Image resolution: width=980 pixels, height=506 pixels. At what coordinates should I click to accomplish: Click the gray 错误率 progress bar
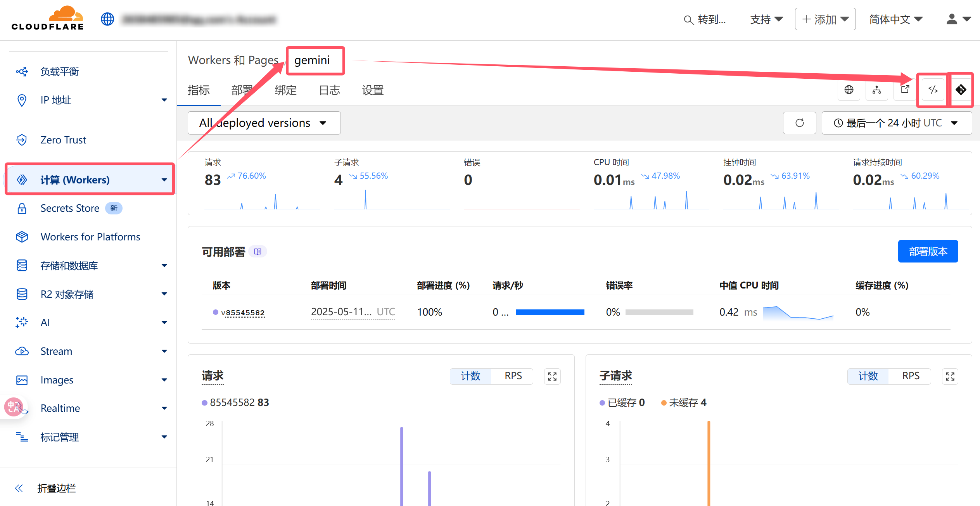coord(659,312)
